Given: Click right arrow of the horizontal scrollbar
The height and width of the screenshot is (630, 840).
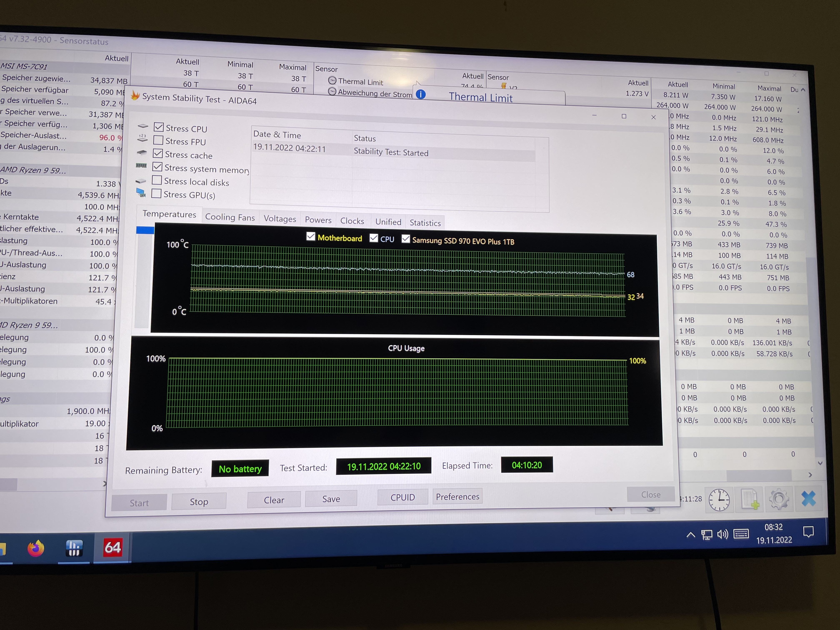Looking at the screenshot, I should [x=810, y=475].
